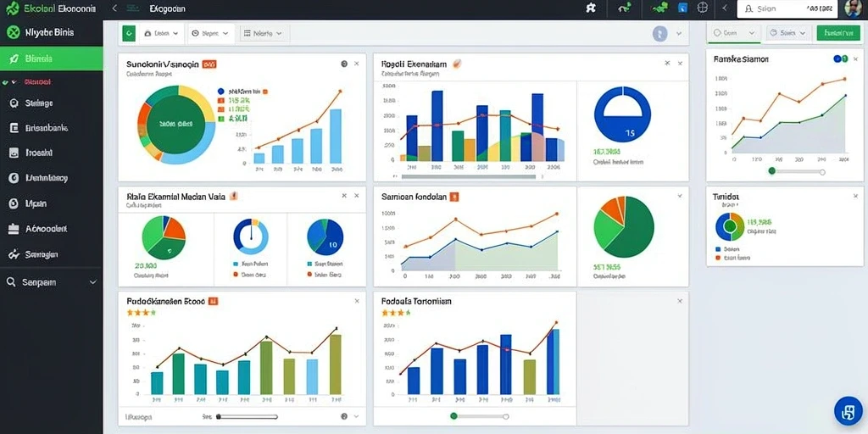Screen dimensions: 868x434
Task: Open the globe grid icon in top bar
Action: click(x=703, y=8)
